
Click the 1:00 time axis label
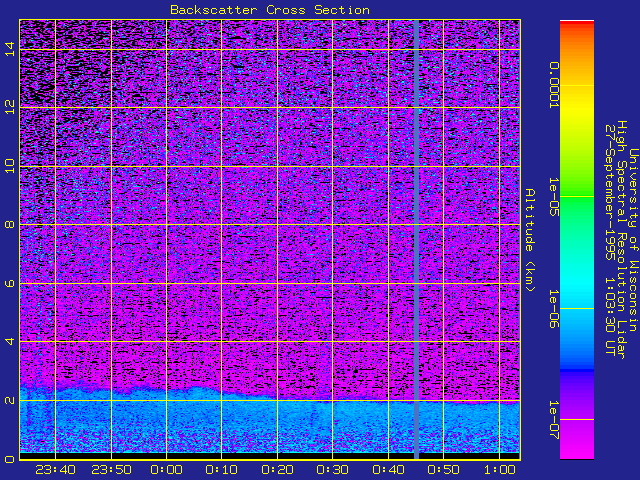pos(499,470)
